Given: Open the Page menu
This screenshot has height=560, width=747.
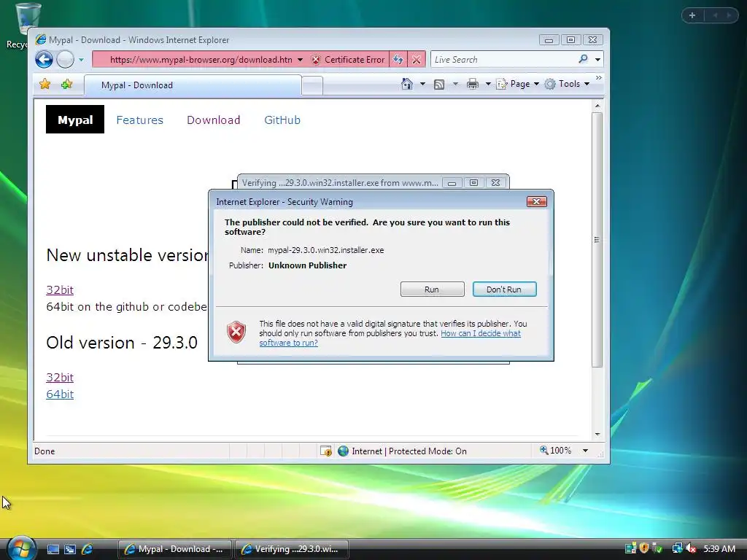Looking at the screenshot, I should pyautogui.click(x=517, y=84).
